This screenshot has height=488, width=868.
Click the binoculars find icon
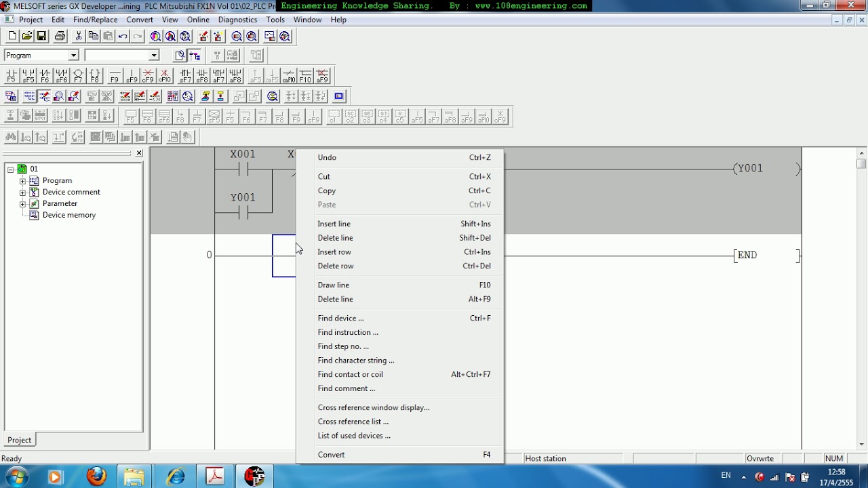pyautogui.click(x=11, y=137)
